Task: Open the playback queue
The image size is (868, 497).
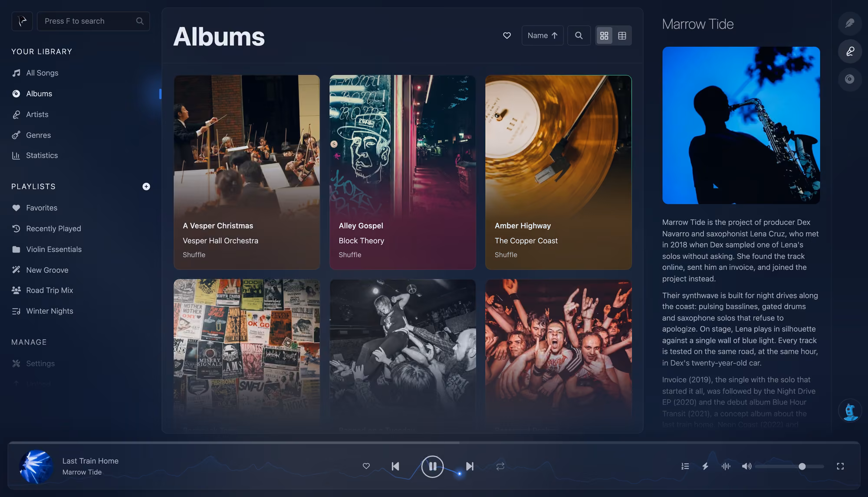Action: pyautogui.click(x=685, y=466)
